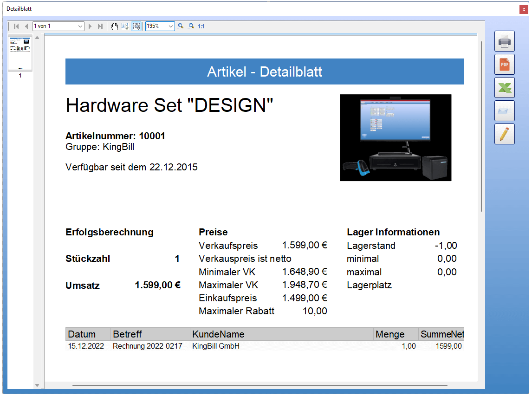Click the 'Lager Informationen' heading
This screenshot has width=532, height=396.
393,232
